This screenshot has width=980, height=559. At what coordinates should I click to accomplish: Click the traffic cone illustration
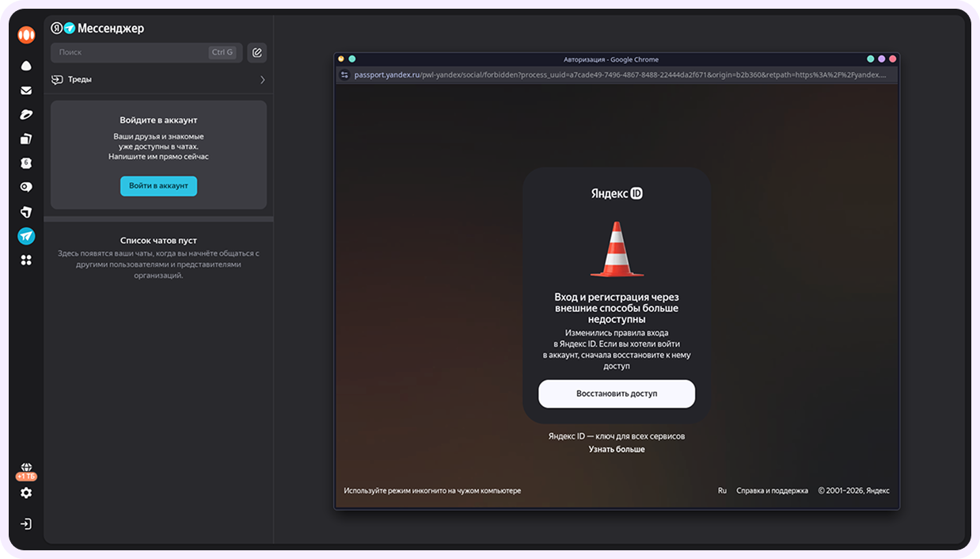617,249
